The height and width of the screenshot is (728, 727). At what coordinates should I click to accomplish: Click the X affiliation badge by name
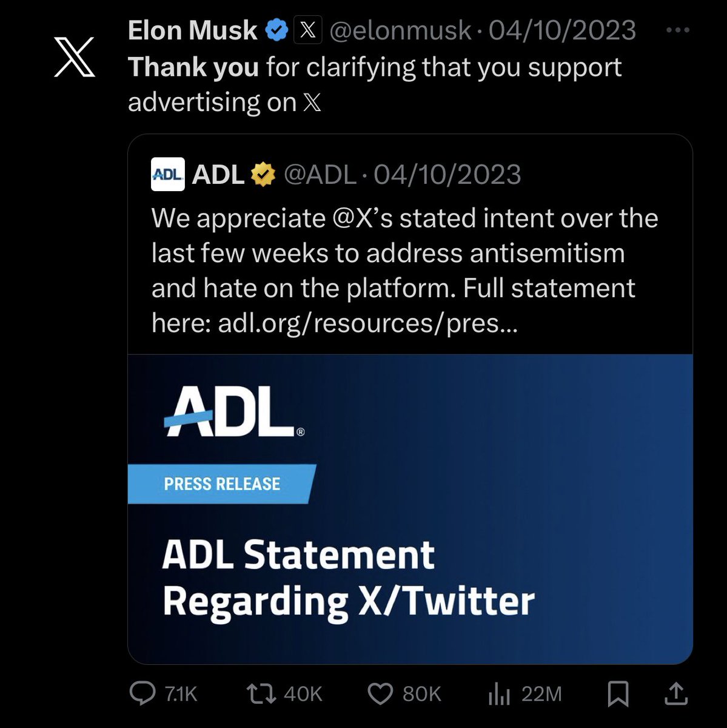307,30
